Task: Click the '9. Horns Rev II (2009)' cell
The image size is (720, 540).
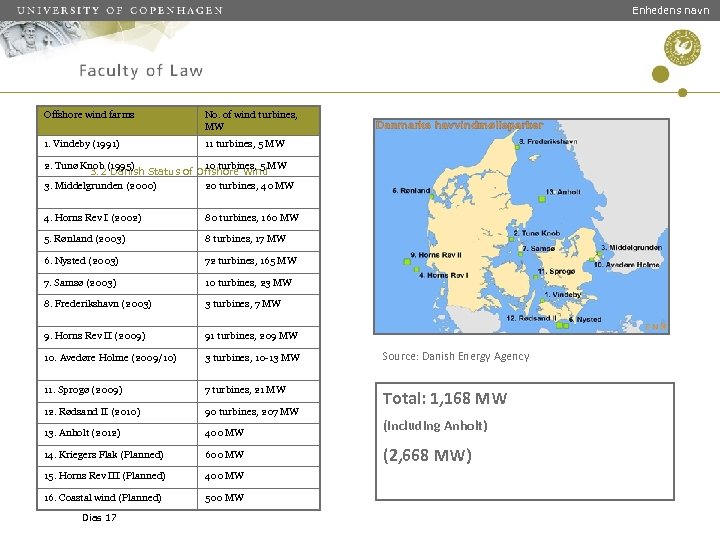Action: 117,338
